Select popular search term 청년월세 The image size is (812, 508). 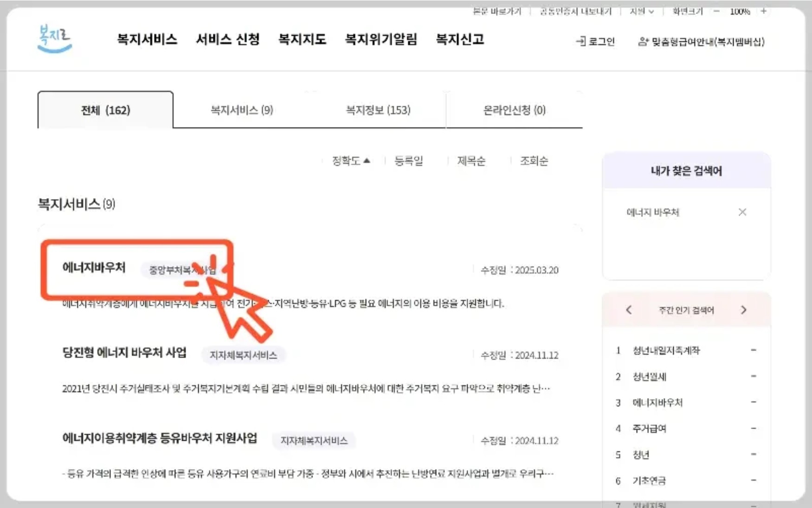tap(650, 376)
